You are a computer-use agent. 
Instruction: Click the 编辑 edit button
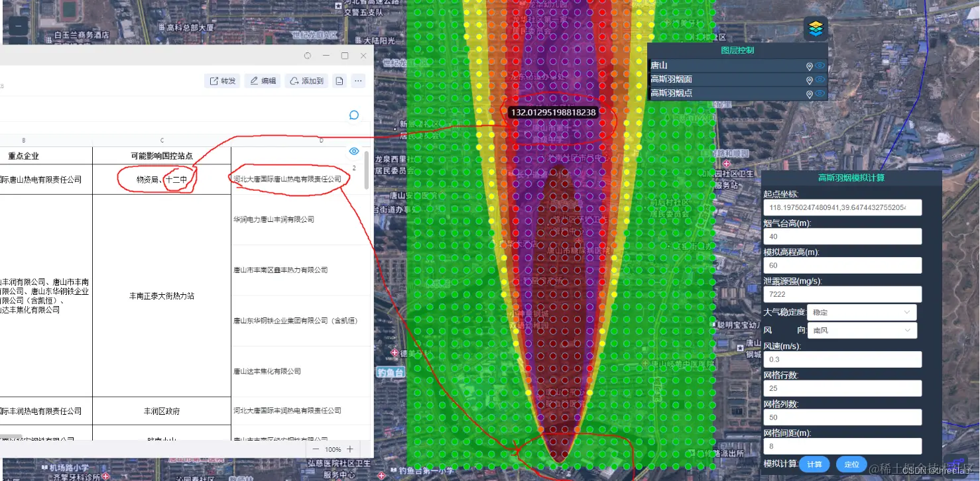pos(263,81)
